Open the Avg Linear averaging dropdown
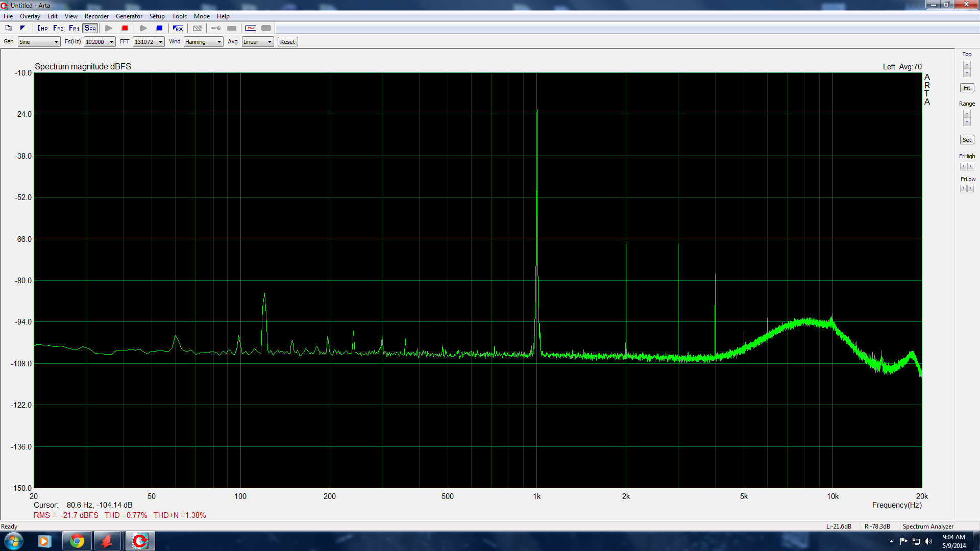The height and width of the screenshot is (551, 980). (258, 42)
